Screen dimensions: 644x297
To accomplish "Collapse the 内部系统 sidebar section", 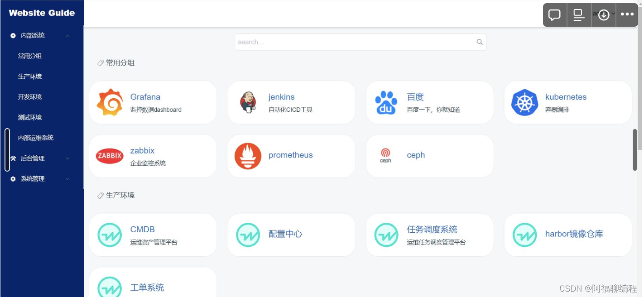I will 67,36.
